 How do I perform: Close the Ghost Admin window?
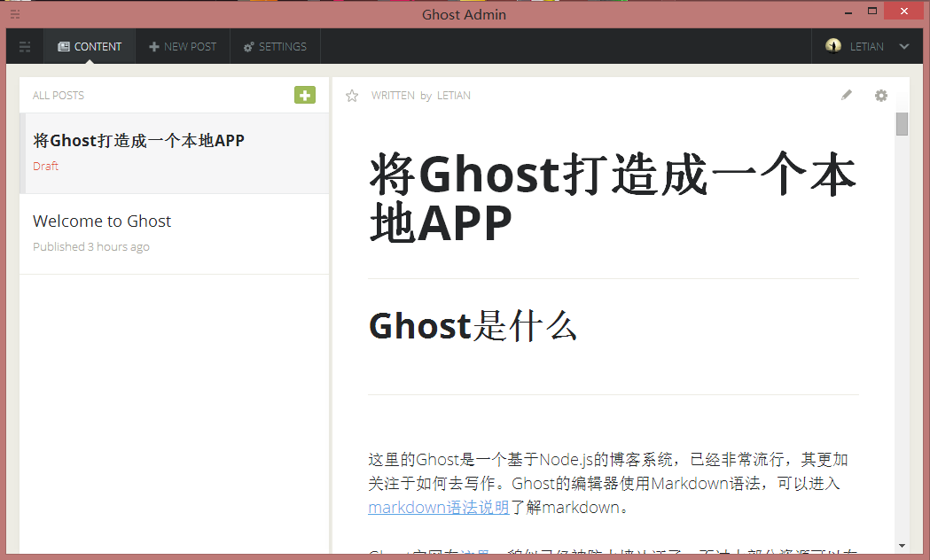pos(904,12)
